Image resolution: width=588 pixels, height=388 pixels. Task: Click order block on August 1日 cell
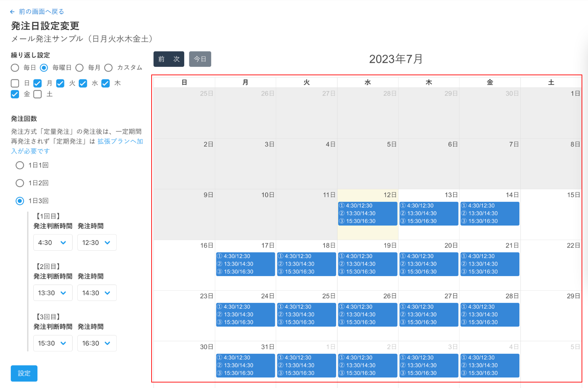click(x=307, y=366)
